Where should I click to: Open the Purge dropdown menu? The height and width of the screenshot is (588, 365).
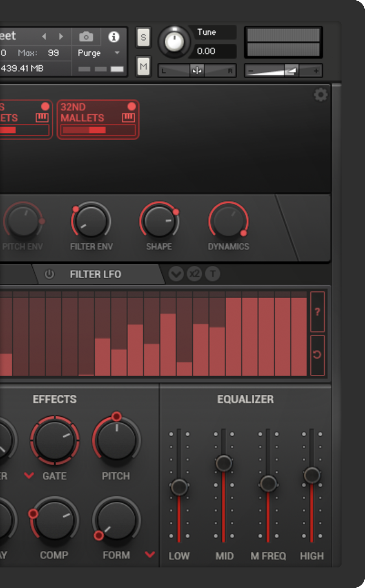click(x=117, y=53)
